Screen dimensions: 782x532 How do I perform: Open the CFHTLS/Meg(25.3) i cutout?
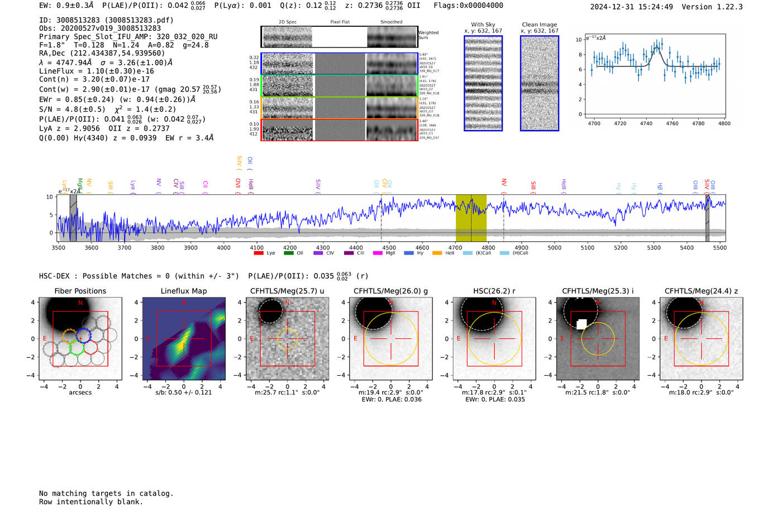point(598,339)
